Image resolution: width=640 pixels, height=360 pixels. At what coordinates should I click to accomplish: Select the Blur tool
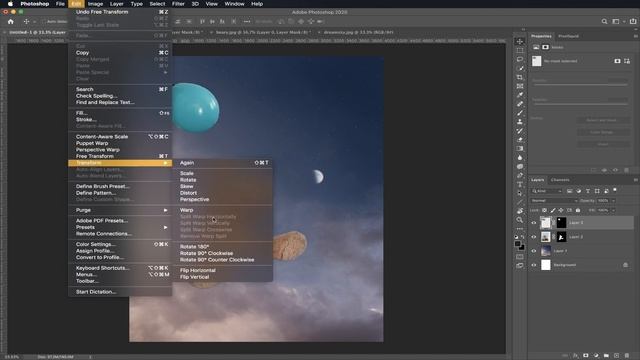(520, 158)
